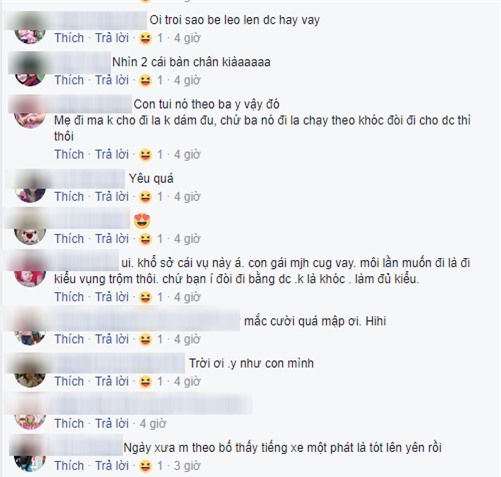Open avatar of heart-eyes emoji commenter

tap(30, 230)
